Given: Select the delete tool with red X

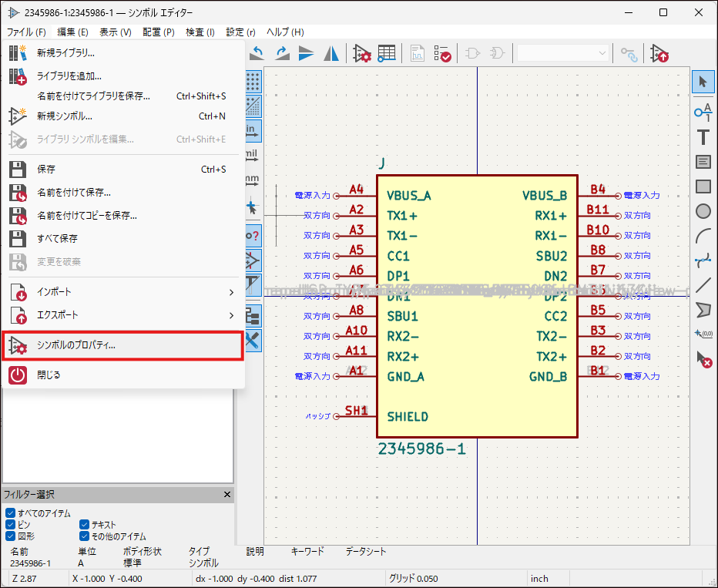Looking at the screenshot, I should [x=703, y=358].
